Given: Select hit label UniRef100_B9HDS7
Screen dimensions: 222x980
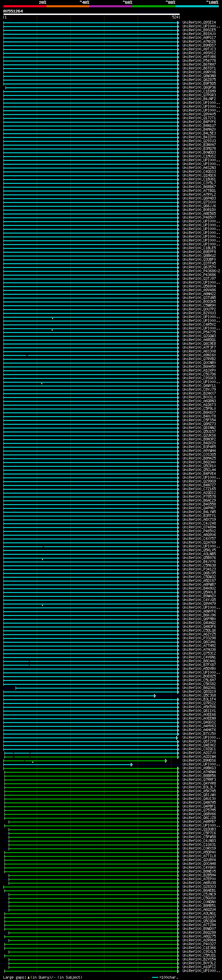Looking at the screenshot, I should [199, 45].
